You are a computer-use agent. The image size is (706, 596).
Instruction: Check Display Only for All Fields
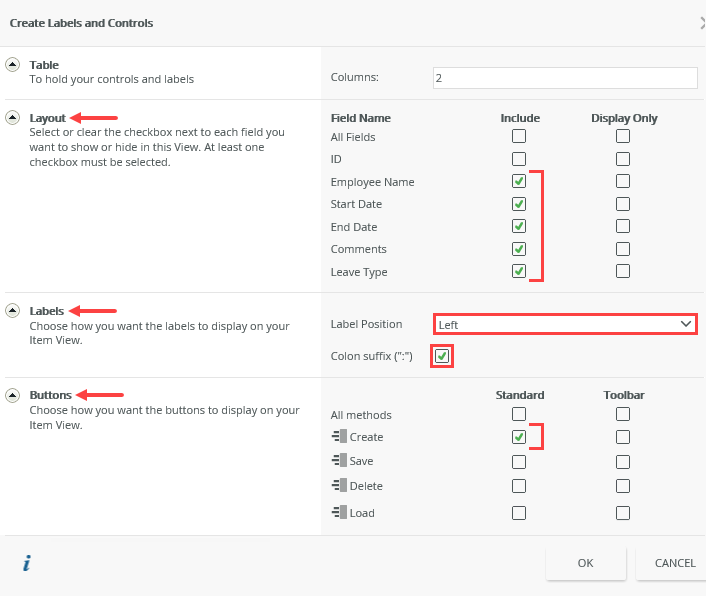pos(623,136)
